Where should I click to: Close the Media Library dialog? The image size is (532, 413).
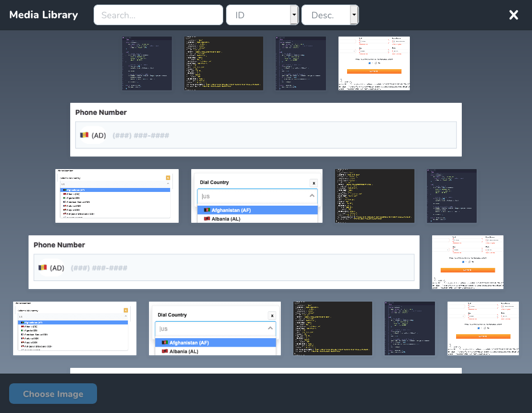click(x=514, y=15)
